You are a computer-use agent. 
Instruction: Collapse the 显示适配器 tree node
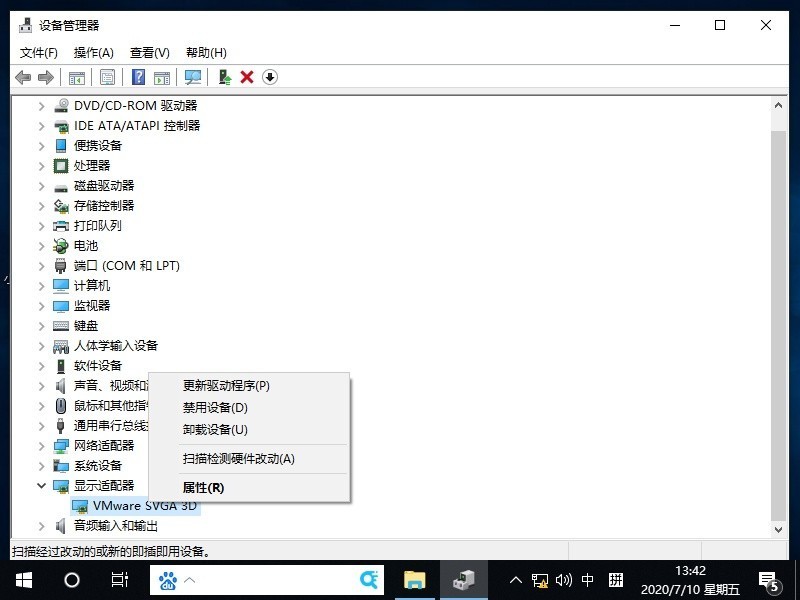[41, 486]
